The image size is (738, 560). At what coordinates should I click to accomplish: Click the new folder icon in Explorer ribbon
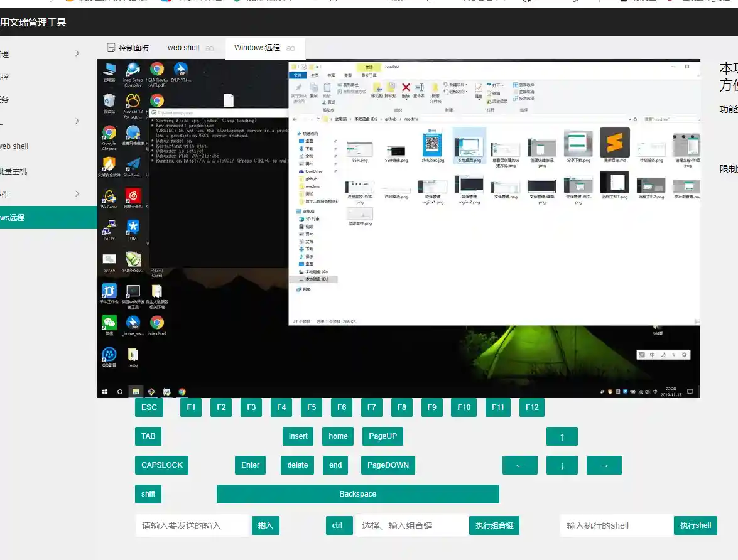[x=435, y=92]
